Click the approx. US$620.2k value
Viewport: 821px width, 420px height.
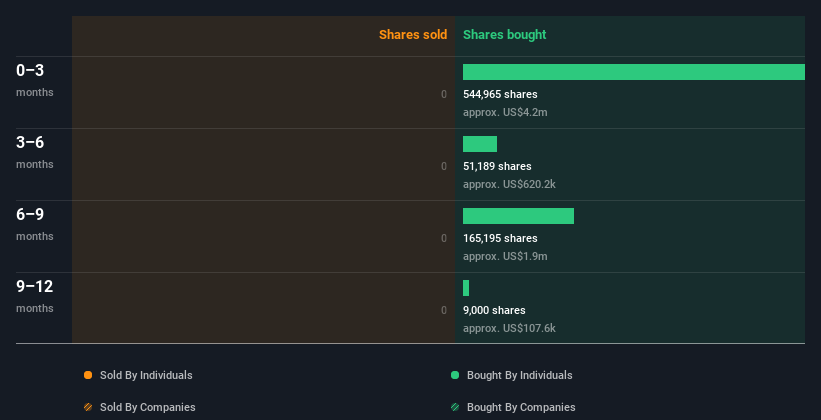click(509, 184)
